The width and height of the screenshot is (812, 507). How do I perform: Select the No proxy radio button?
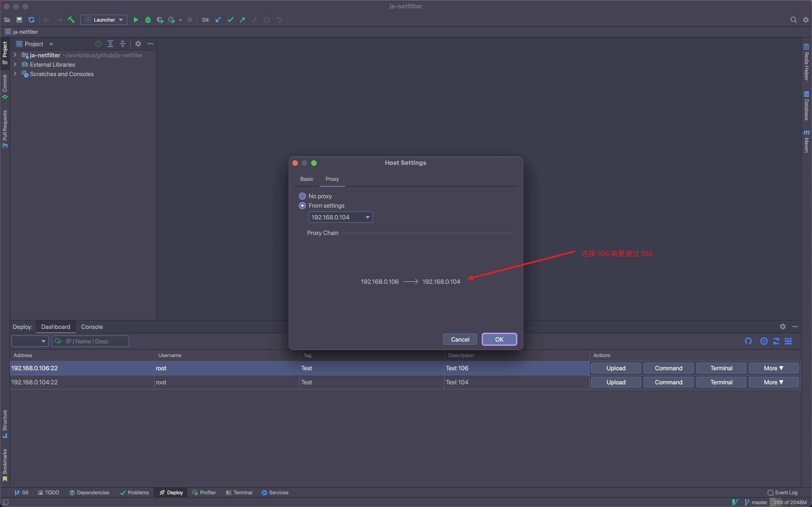click(302, 196)
